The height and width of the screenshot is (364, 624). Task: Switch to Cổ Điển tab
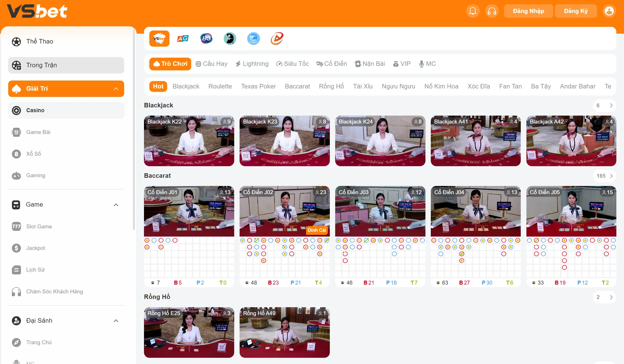coord(332,64)
